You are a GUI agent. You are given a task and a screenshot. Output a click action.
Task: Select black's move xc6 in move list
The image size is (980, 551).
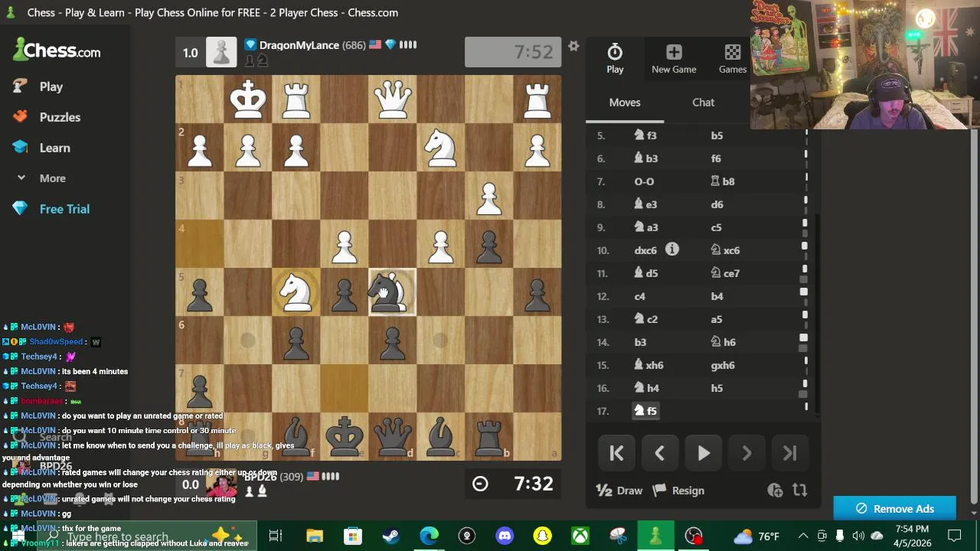coord(725,250)
